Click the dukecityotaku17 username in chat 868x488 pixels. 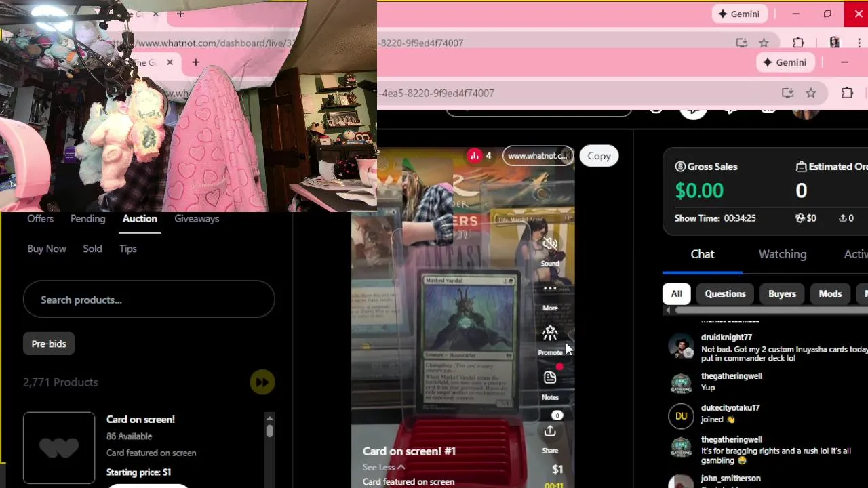click(x=730, y=407)
